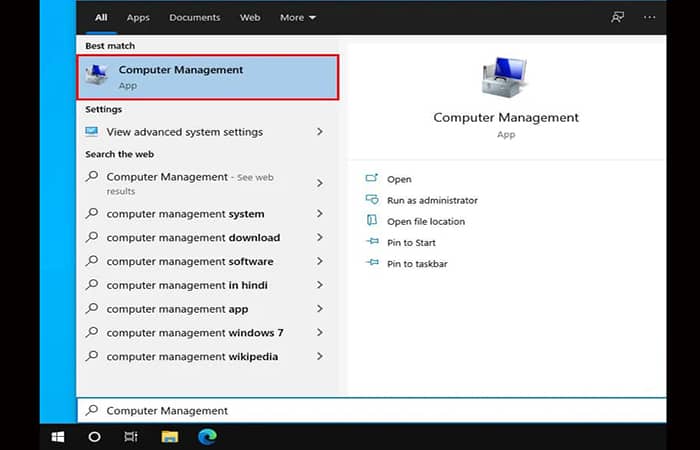Expand View advanced system settings chevron
Screen dimensions: 700x450
320,131
